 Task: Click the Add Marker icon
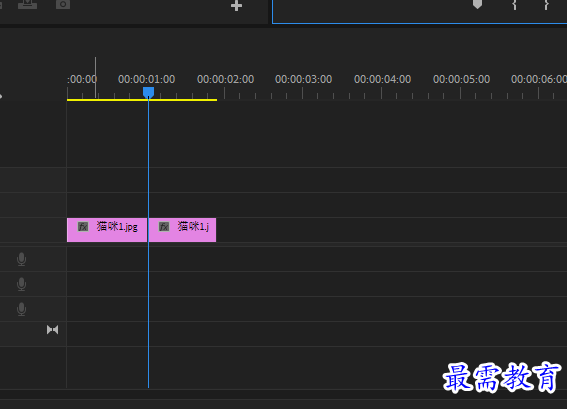tap(477, 4)
